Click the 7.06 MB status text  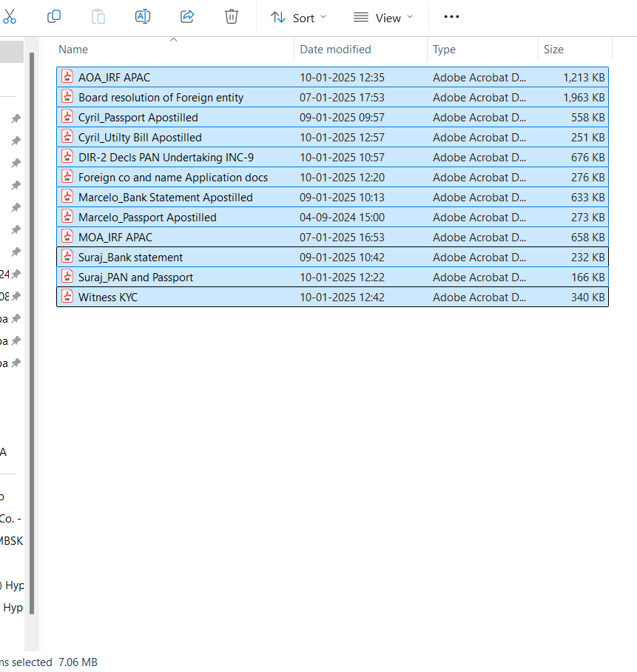pyautogui.click(x=78, y=662)
